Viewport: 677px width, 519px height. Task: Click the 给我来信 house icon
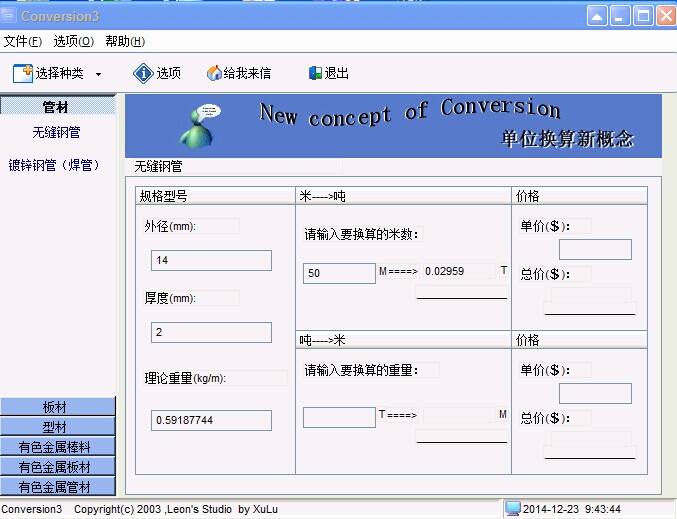click(x=214, y=73)
